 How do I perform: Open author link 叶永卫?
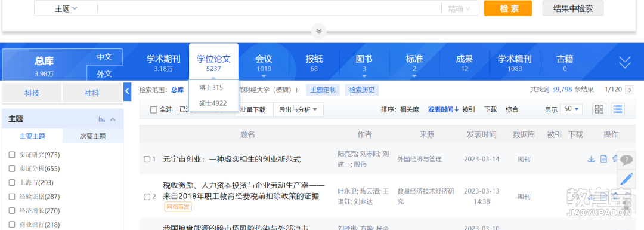click(x=347, y=191)
